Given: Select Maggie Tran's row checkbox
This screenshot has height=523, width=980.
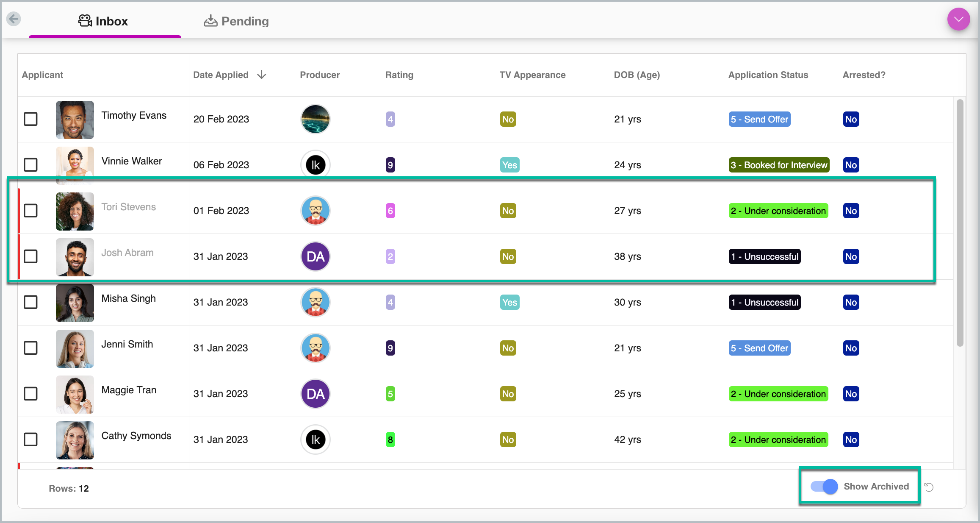Looking at the screenshot, I should (30, 394).
